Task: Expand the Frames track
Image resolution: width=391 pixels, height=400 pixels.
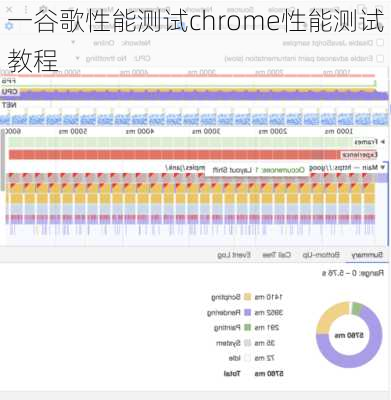Action: (x=382, y=142)
